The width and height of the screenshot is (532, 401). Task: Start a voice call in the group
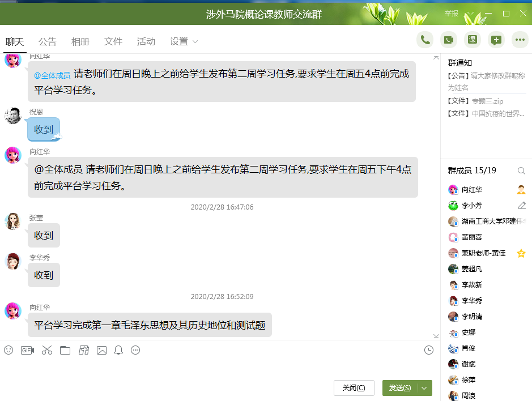[425, 40]
